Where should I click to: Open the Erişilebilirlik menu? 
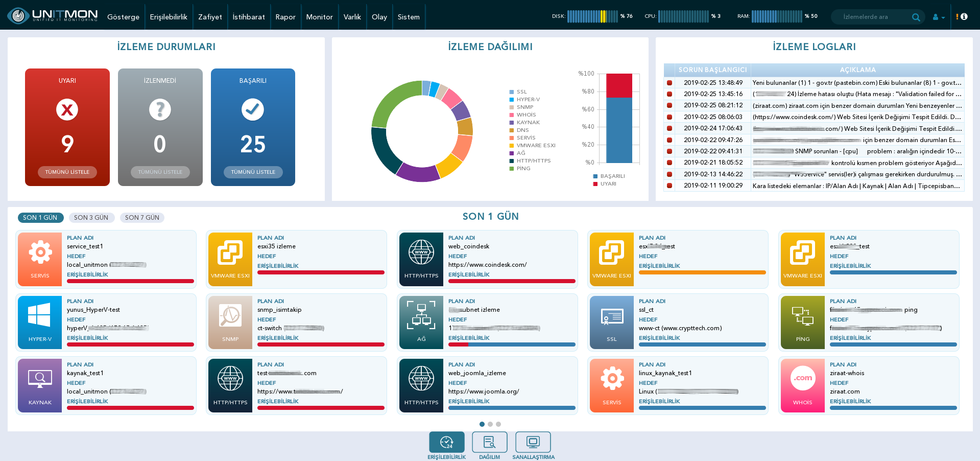pyautogui.click(x=169, y=17)
